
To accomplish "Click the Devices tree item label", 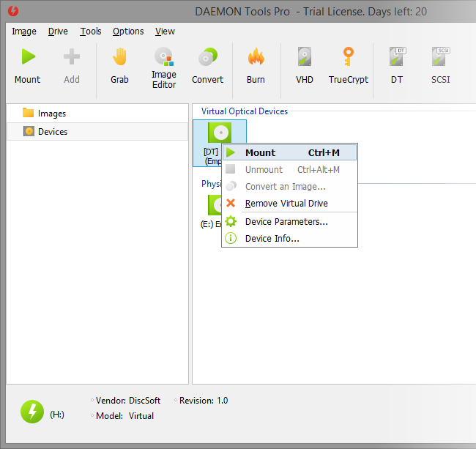I will click(x=53, y=132).
